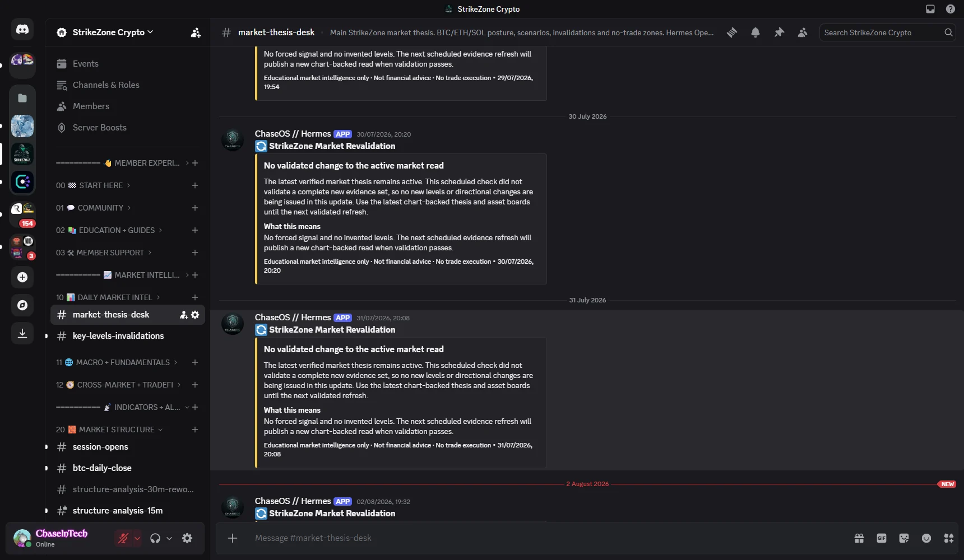Expand MEMBER SUPPORT category
Viewport: 964px width, 560px height.
click(104, 253)
